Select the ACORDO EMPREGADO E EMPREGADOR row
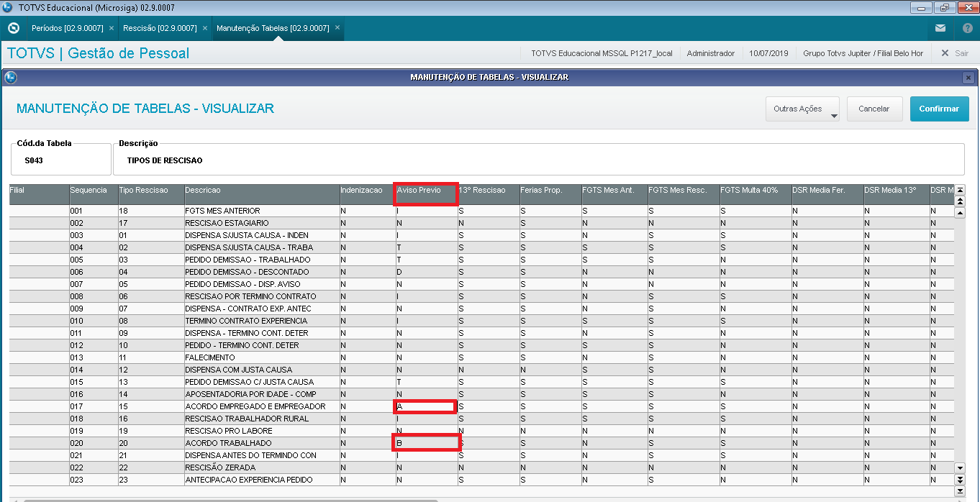Screen dimensions: 980x502 point(481,406)
